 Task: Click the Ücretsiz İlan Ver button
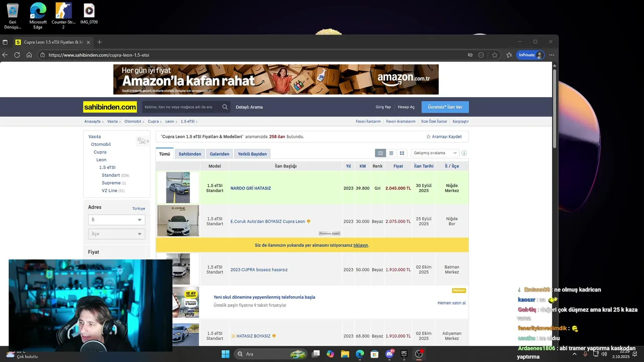pyautogui.click(x=445, y=107)
